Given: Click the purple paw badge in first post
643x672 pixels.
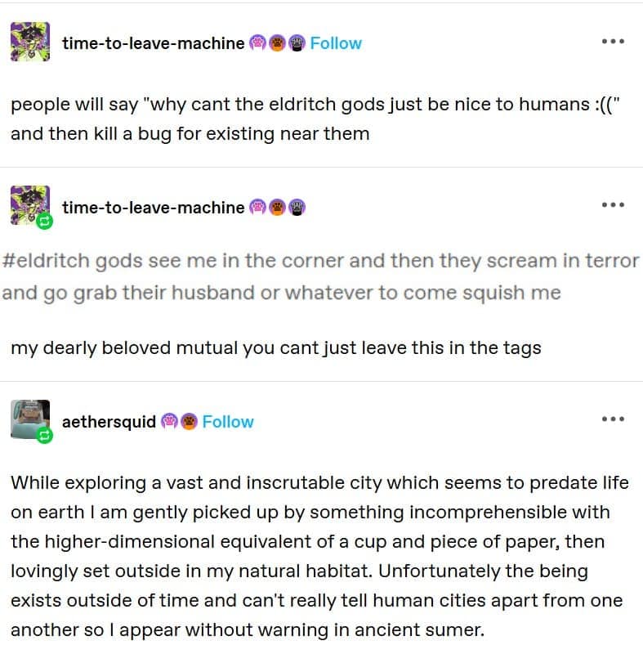Looking at the screenshot, I should [257, 43].
